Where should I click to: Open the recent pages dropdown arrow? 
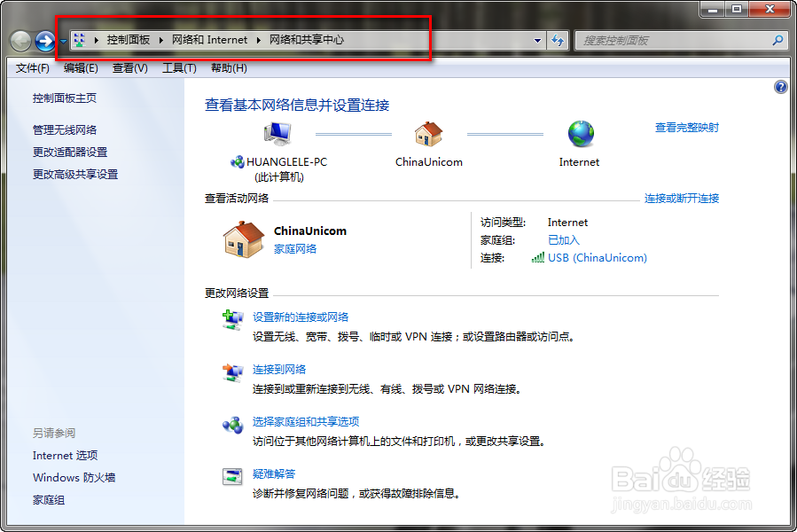(x=64, y=41)
